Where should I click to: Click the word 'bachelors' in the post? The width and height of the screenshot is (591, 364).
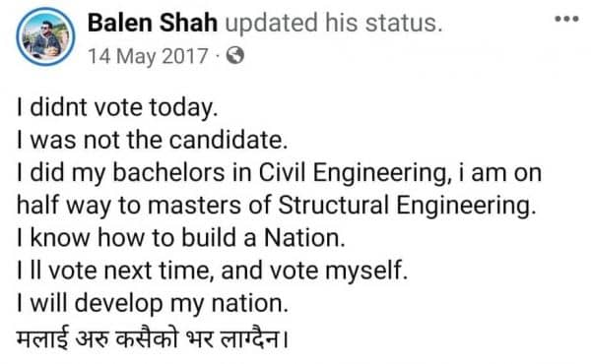pyautogui.click(x=168, y=173)
